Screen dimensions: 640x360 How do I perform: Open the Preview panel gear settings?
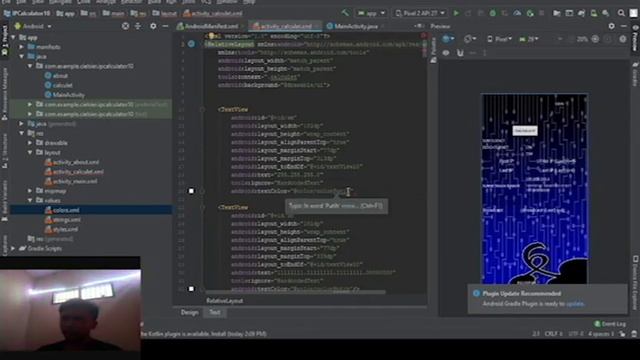click(611, 26)
